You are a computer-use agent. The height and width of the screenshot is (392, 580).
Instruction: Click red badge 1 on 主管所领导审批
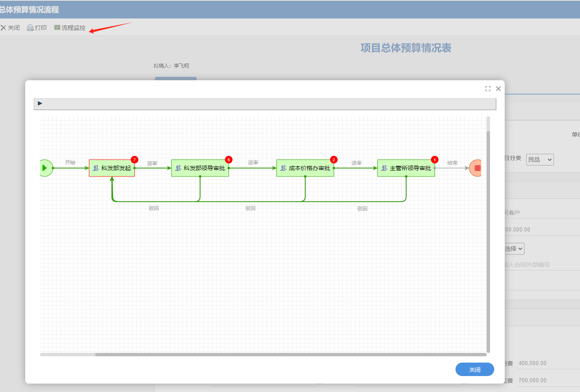435,160
